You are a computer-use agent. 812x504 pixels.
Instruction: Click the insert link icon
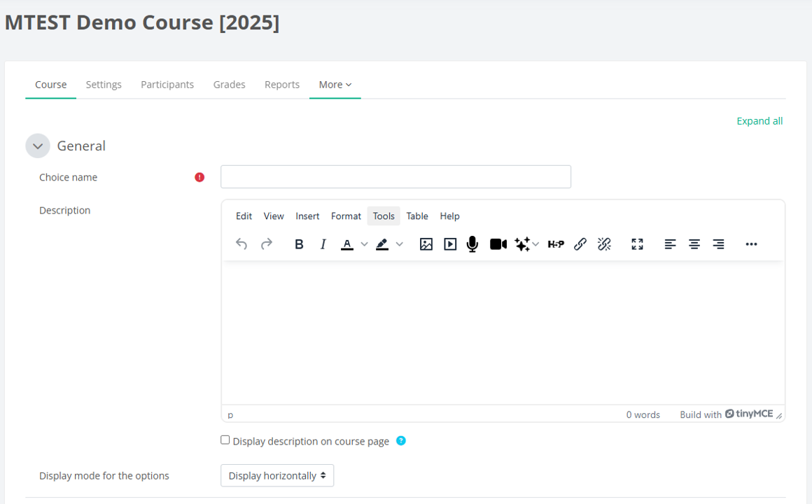(580, 244)
